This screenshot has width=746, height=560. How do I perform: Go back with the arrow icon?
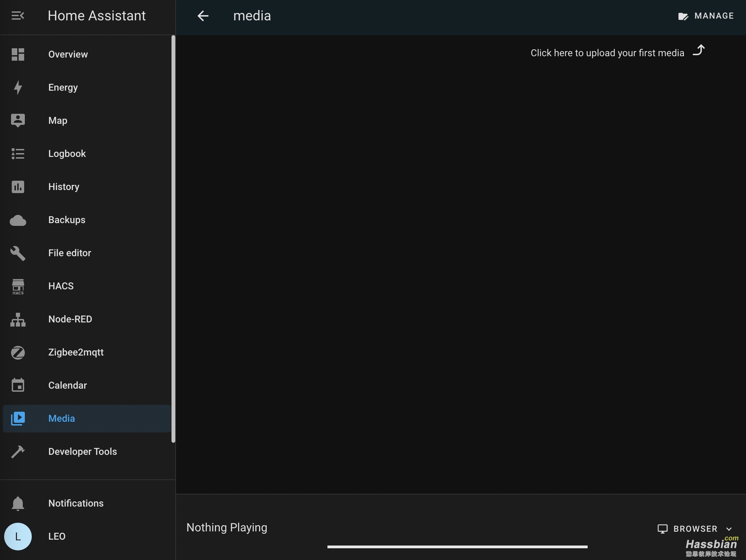pyautogui.click(x=203, y=16)
